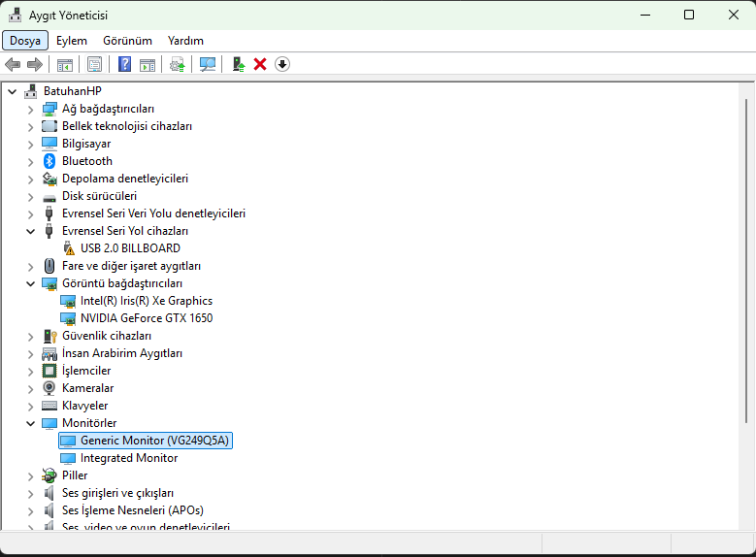Click the Disk sürücüleri drive icon
The height and width of the screenshot is (557, 756).
49,197
